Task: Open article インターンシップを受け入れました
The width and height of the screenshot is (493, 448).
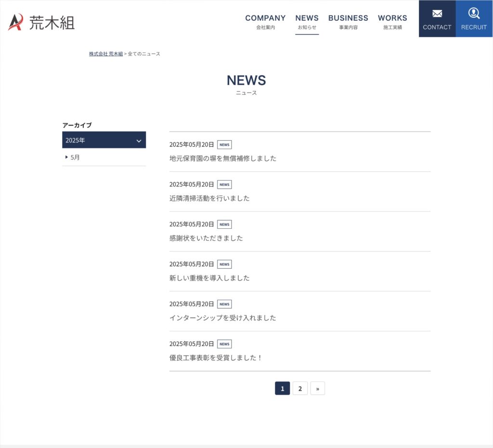Action: coord(223,318)
